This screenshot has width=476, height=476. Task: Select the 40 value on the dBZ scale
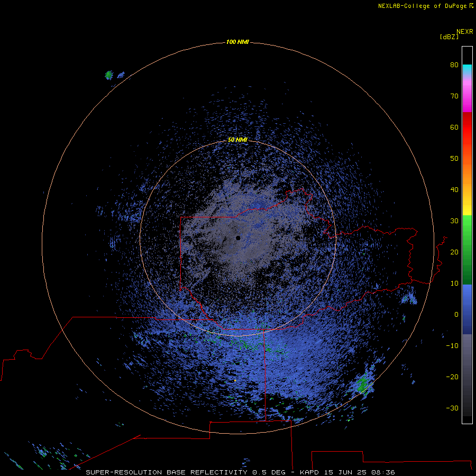(454, 190)
